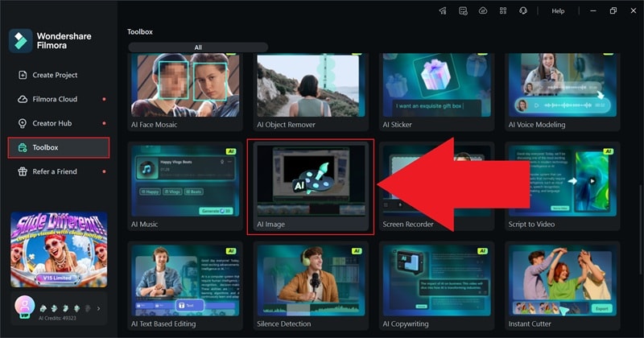Open the AI Face Mosaic tool

coord(185,92)
